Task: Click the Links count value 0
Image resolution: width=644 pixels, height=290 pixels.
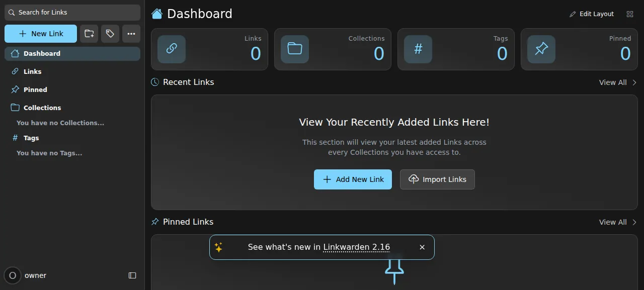Action: pyautogui.click(x=256, y=54)
